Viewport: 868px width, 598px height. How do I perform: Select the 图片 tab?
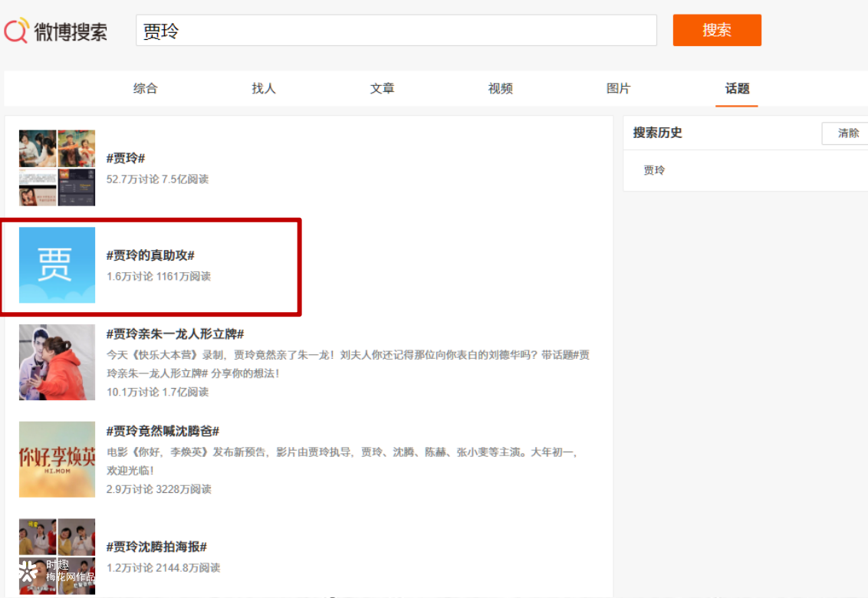tap(618, 89)
